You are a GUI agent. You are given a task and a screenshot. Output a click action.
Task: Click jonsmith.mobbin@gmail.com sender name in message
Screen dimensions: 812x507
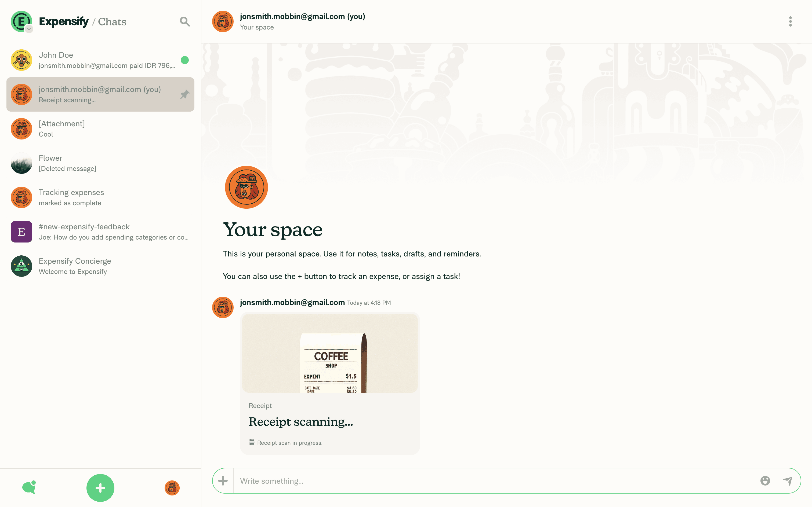click(x=292, y=303)
